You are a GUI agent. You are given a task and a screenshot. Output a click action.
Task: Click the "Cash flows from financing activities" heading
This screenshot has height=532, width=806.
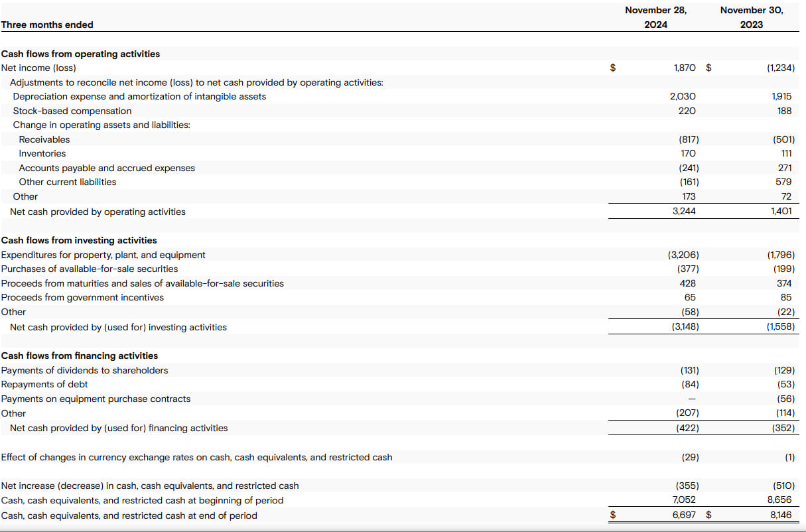[x=80, y=356]
